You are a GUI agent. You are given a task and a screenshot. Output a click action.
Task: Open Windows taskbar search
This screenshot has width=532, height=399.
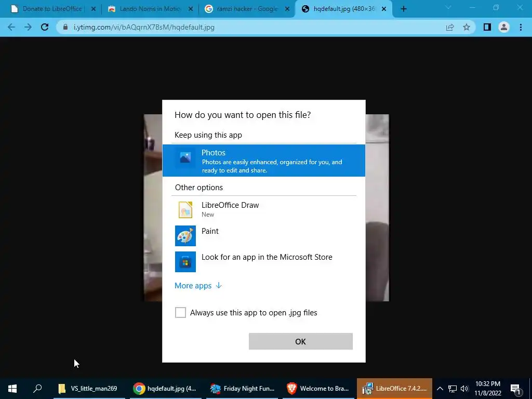(37, 389)
